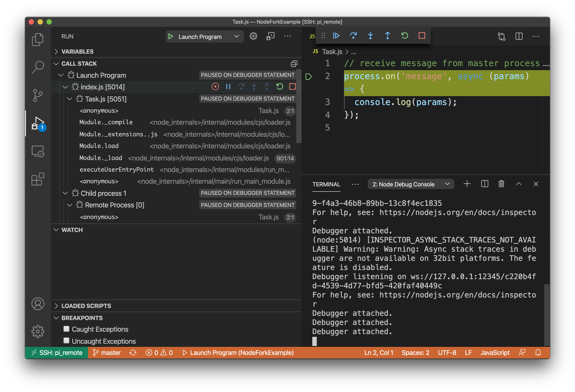Click the record circle icon on index.js row
This screenshot has width=575, height=392.
coord(215,87)
